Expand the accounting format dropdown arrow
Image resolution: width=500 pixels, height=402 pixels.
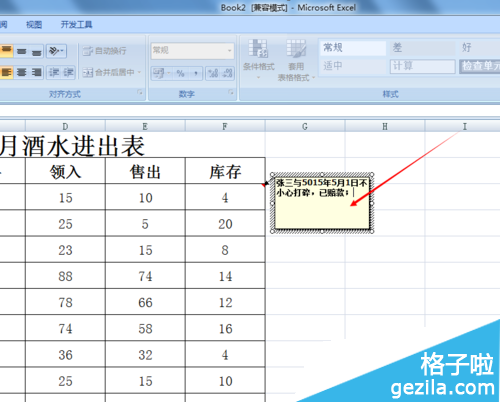[x=169, y=73]
